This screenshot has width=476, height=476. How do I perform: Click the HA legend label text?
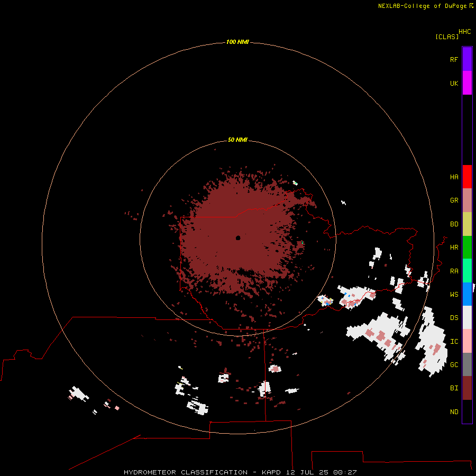coord(454,177)
